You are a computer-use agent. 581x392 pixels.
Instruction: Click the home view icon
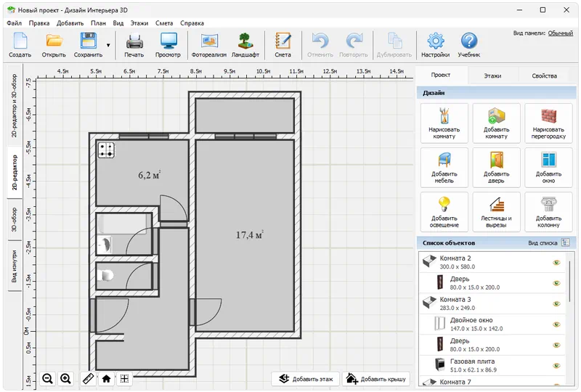click(106, 379)
